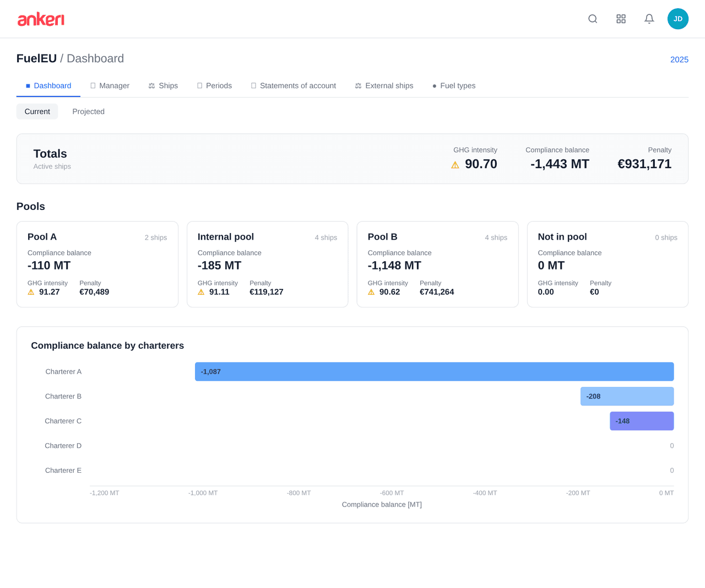This screenshot has width=705, height=588.
Task: Switch to the Projected view
Action: (88, 111)
